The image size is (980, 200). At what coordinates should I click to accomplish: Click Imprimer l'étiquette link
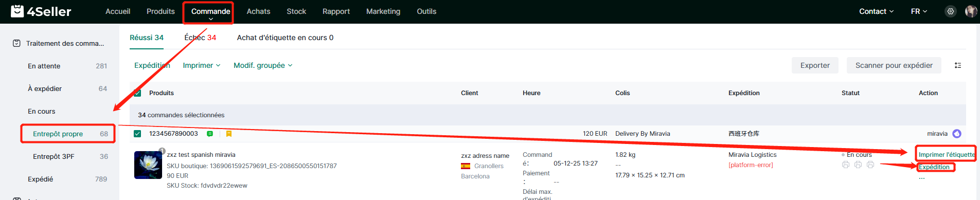point(947,154)
